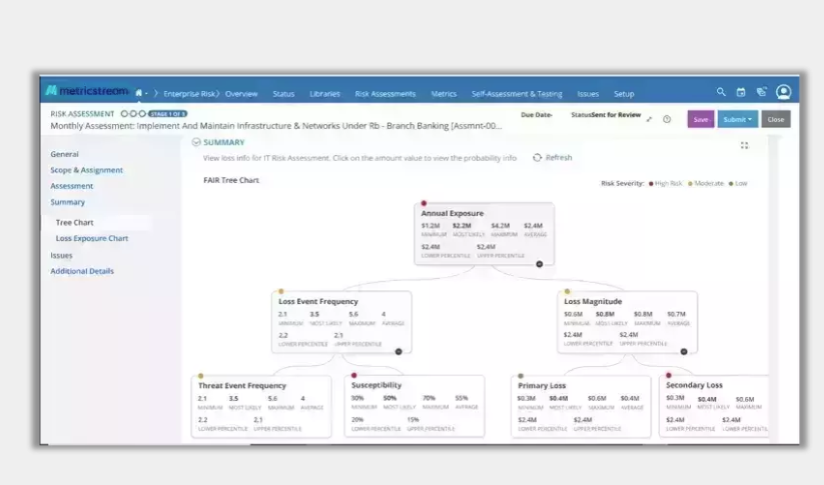Close the assessment with gray Close button
Image resolution: width=824 pixels, height=485 pixels.
coord(776,119)
